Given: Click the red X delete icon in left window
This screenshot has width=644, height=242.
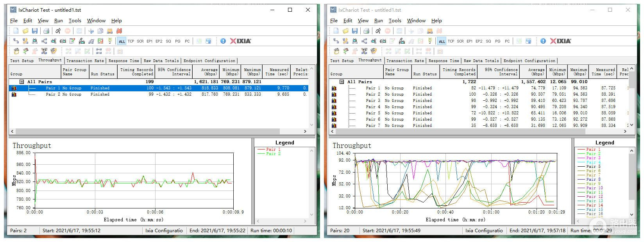Looking at the screenshot, I should pyautogui.click(x=119, y=31).
